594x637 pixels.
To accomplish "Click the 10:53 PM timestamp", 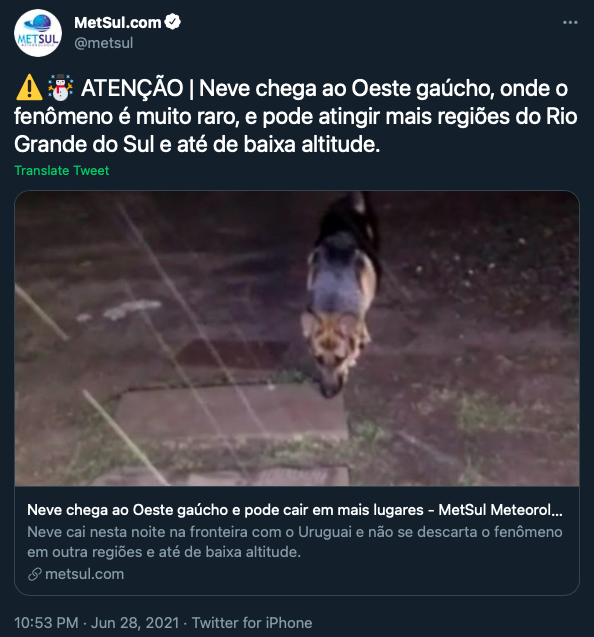I will point(46,623).
